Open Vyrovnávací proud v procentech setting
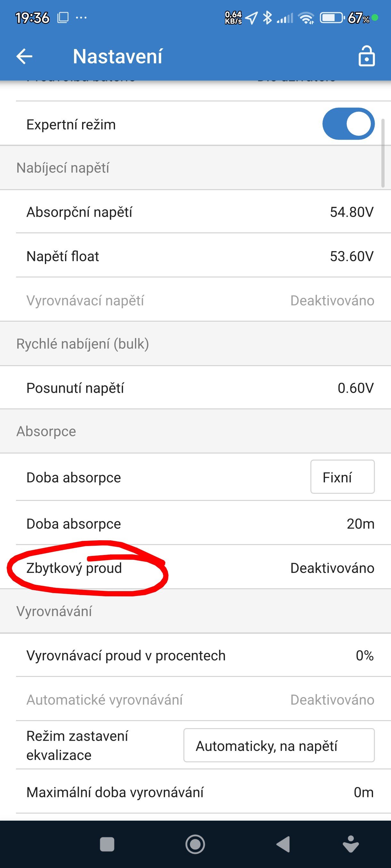The image size is (391, 868). (195, 655)
